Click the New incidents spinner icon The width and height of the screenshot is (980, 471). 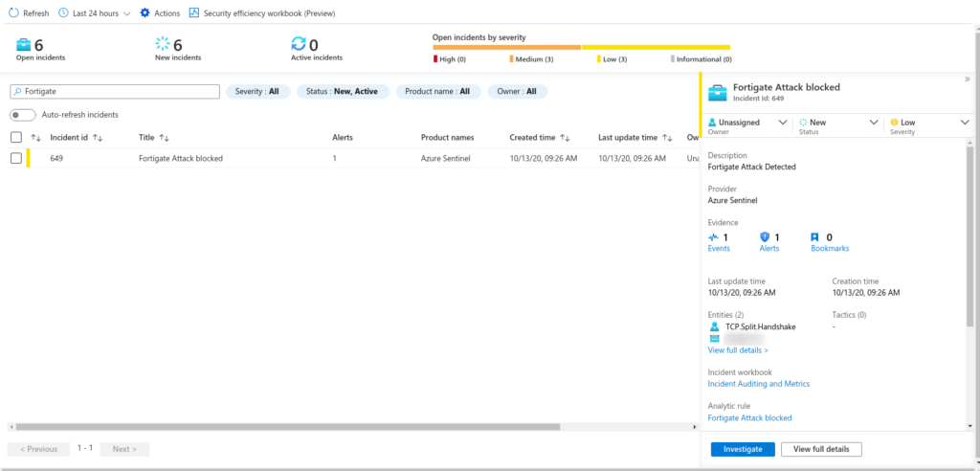point(163,44)
